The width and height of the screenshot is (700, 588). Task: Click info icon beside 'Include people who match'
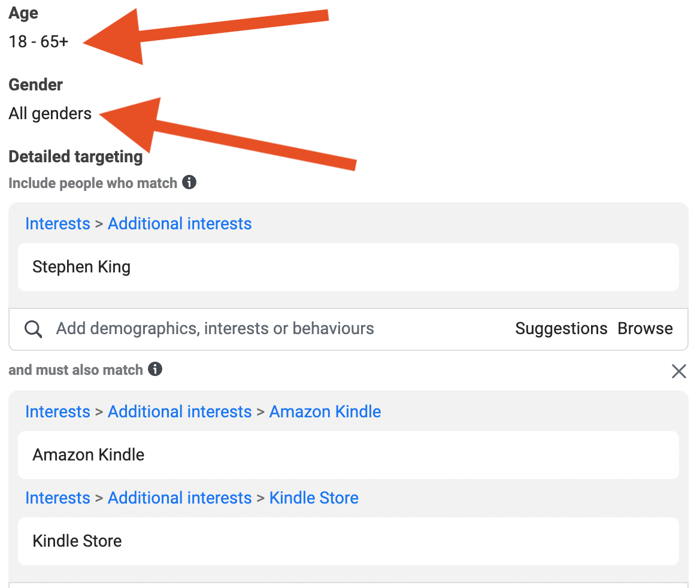point(189,182)
